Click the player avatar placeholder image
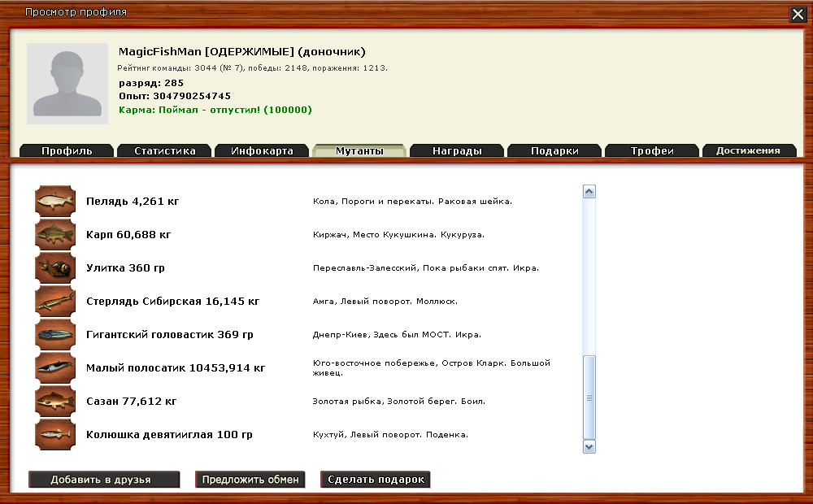Viewport: 813px width, 504px height. point(67,84)
